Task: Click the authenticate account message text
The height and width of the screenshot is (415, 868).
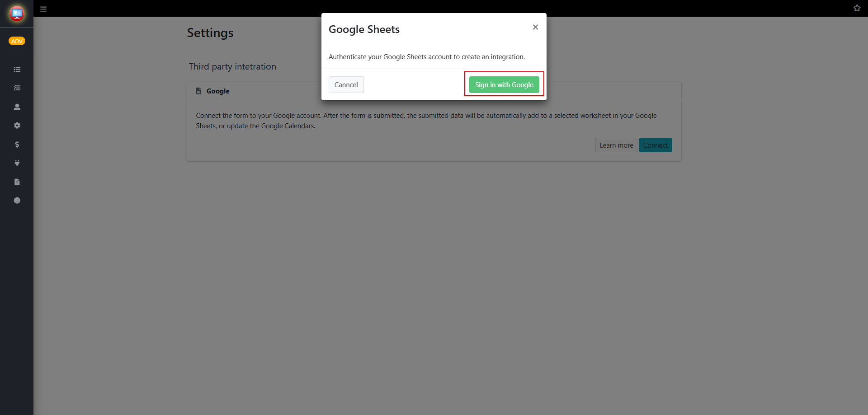Action: [x=427, y=57]
